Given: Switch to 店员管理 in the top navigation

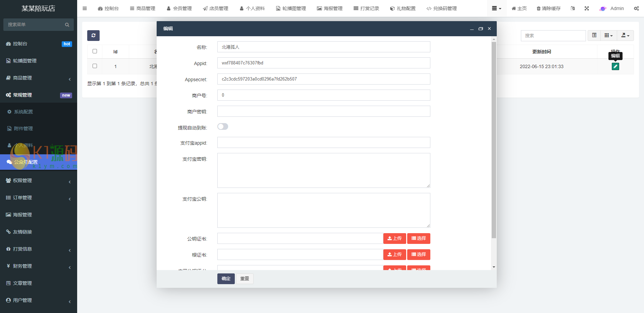Looking at the screenshot, I should pos(215,8).
